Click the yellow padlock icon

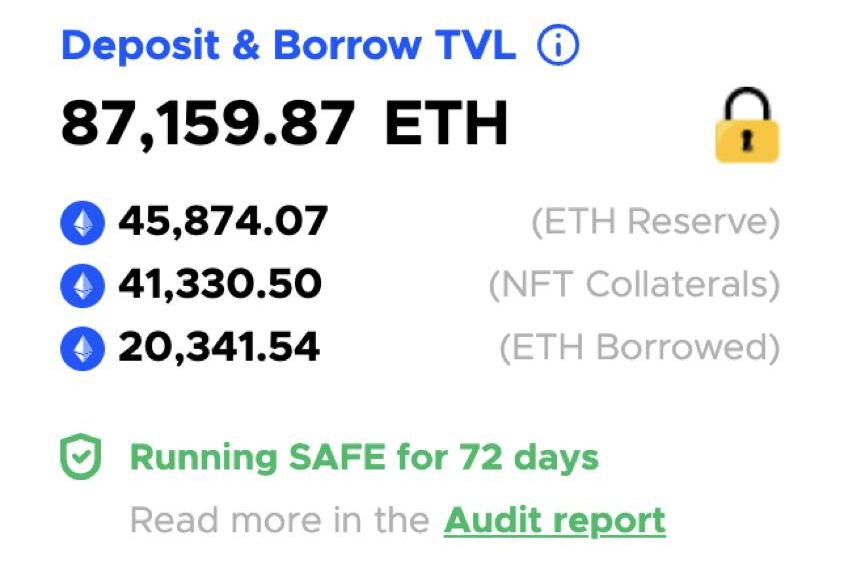click(x=746, y=127)
